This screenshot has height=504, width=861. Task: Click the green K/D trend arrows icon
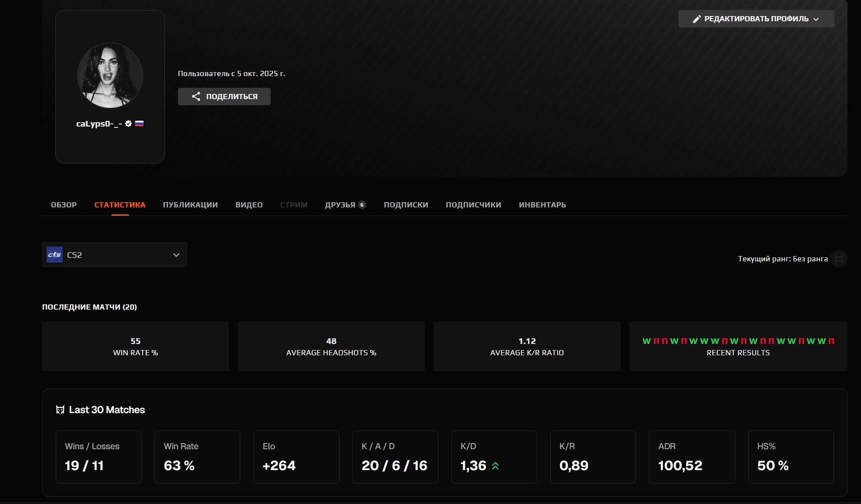495,466
